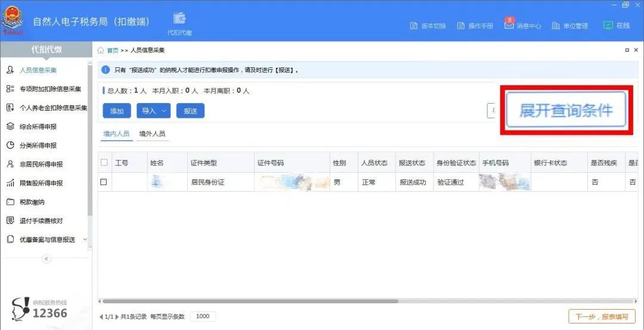Image resolution: width=644 pixels, height=330 pixels.
Task: Expand 优惠备案与信息报送 in the sidebar
Action: click(x=47, y=239)
